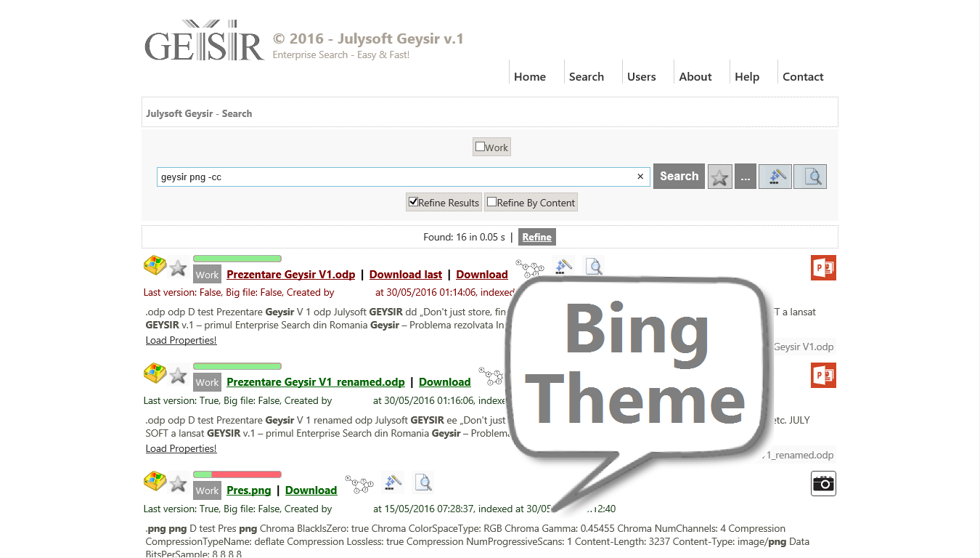Viewport: 980px width, 558px height.
Task: Click Load Properties! under V1_renamed.odp result
Action: coord(181,448)
